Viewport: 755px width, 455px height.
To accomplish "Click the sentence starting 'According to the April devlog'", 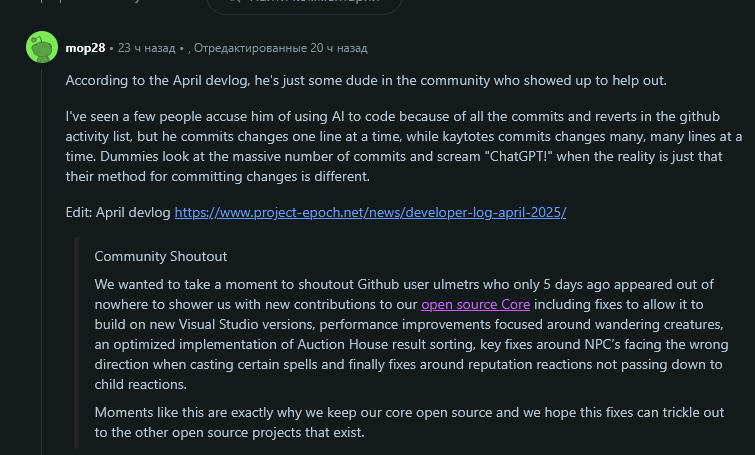I will (366, 80).
